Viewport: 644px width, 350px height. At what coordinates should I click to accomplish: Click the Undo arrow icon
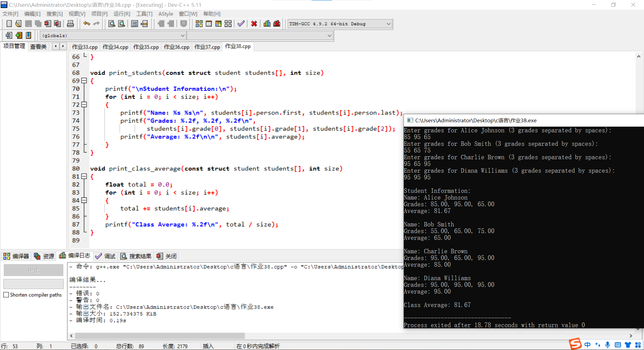[x=87, y=24]
